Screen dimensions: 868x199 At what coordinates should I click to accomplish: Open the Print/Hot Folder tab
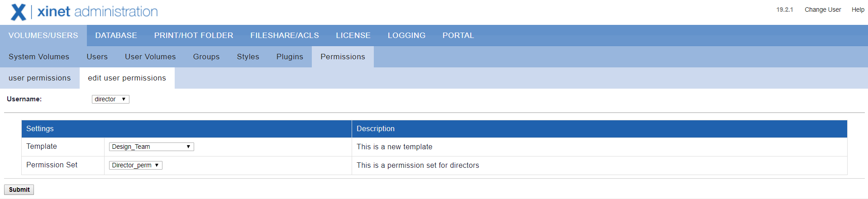[194, 35]
